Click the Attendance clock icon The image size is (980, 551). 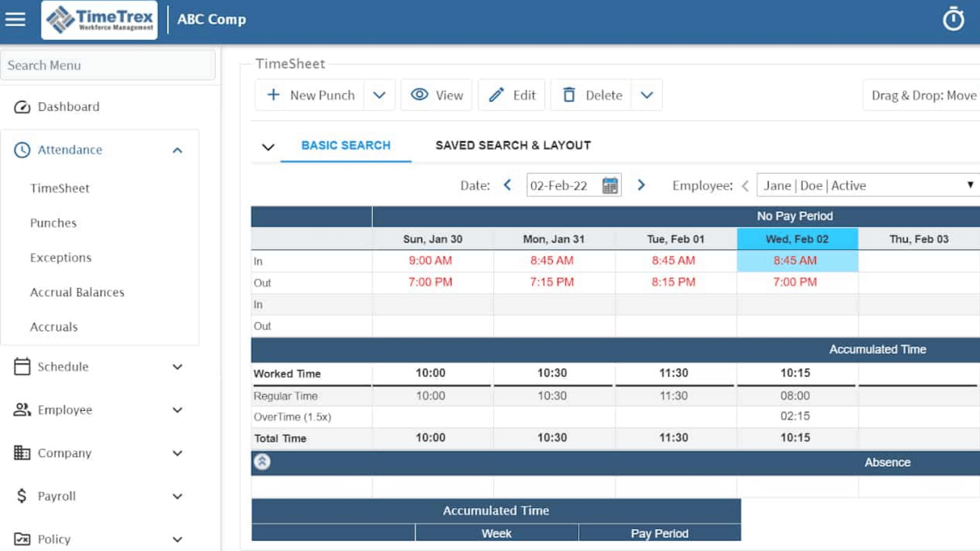(x=22, y=150)
